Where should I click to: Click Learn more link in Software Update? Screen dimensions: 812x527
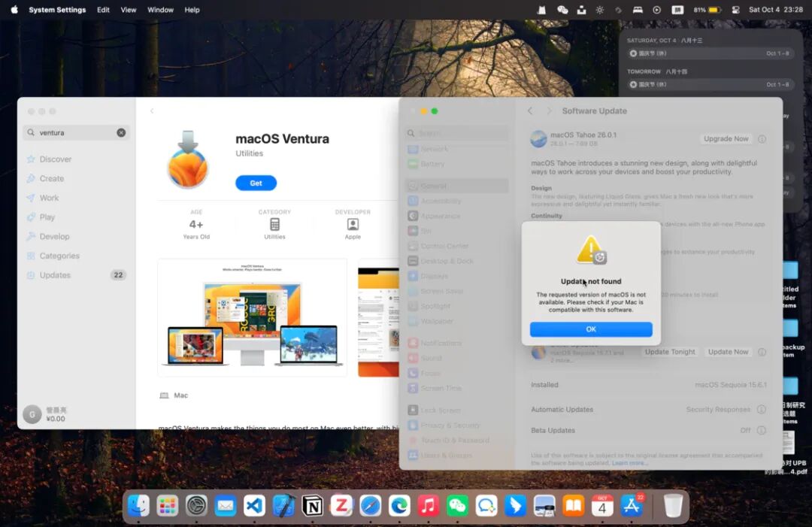629,463
